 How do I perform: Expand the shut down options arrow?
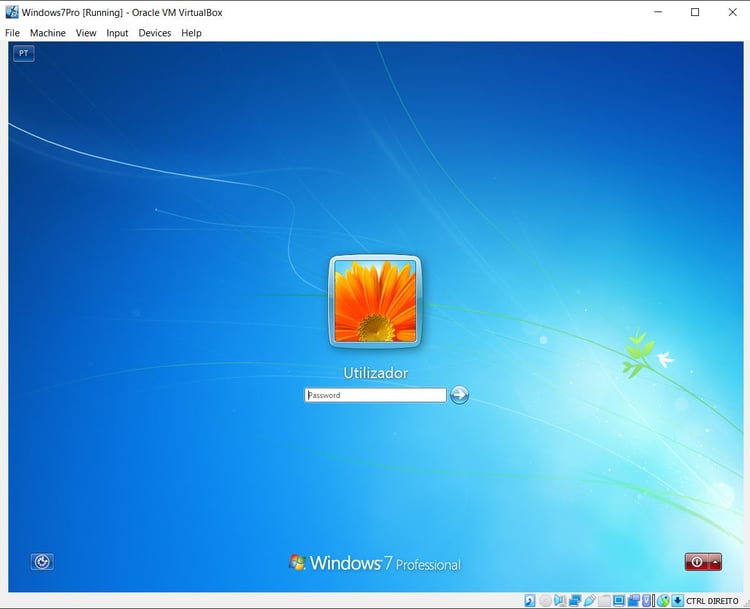(x=716, y=562)
